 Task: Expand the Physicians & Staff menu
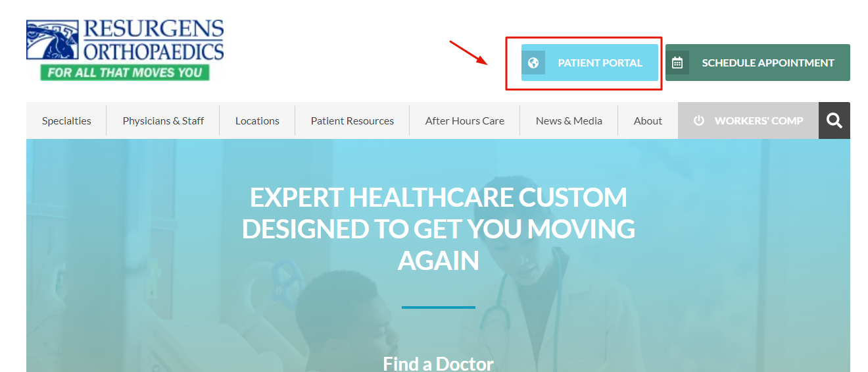[163, 120]
